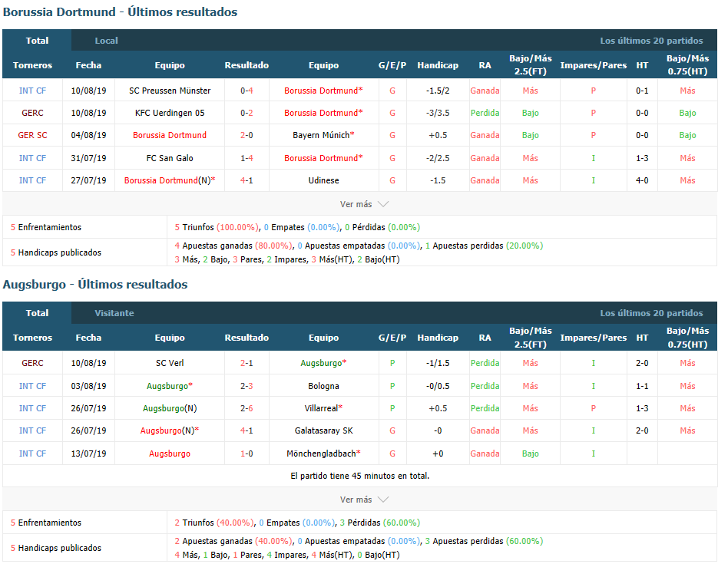Viewport: 728px width, 564px height.
Task: Click the Impares/Pares header in the Borussia Dortmund table
Action: point(594,65)
